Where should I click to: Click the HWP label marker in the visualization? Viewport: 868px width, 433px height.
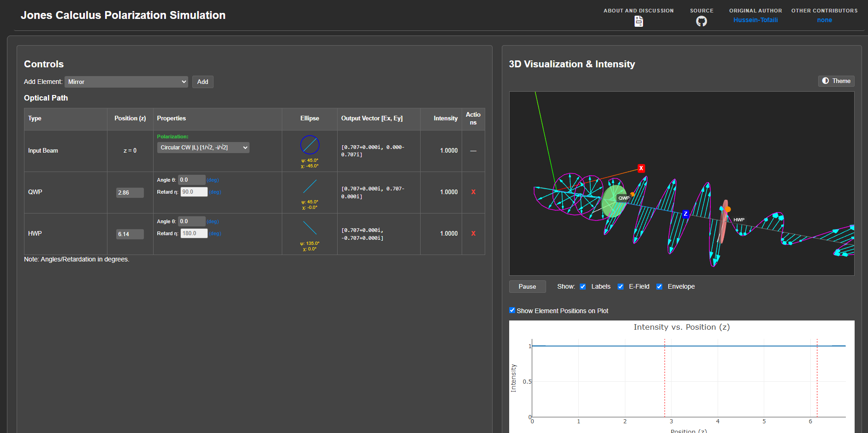pos(738,220)
